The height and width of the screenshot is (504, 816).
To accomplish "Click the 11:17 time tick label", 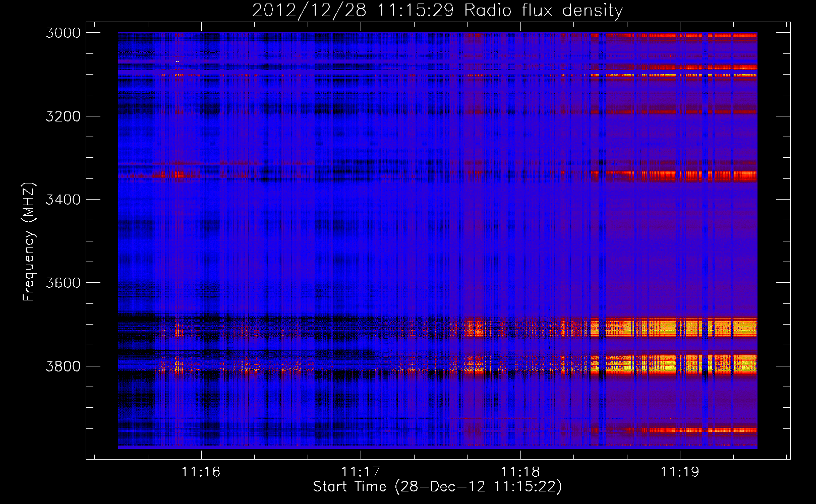I will tap(361, 472).
